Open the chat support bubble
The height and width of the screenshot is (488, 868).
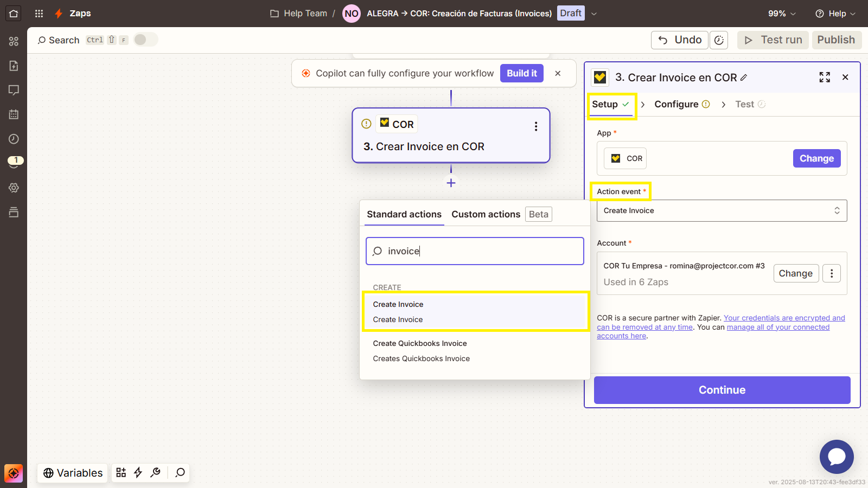837,457
